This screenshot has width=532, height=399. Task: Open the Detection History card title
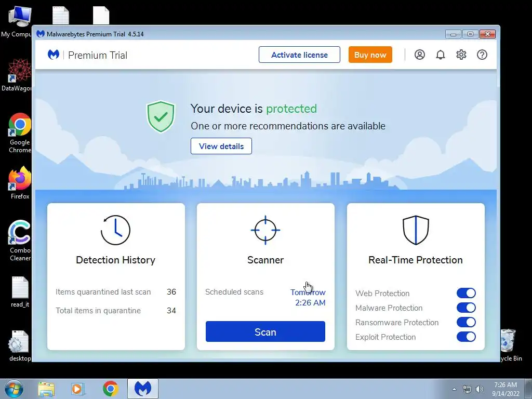click(x=116, y=260)
